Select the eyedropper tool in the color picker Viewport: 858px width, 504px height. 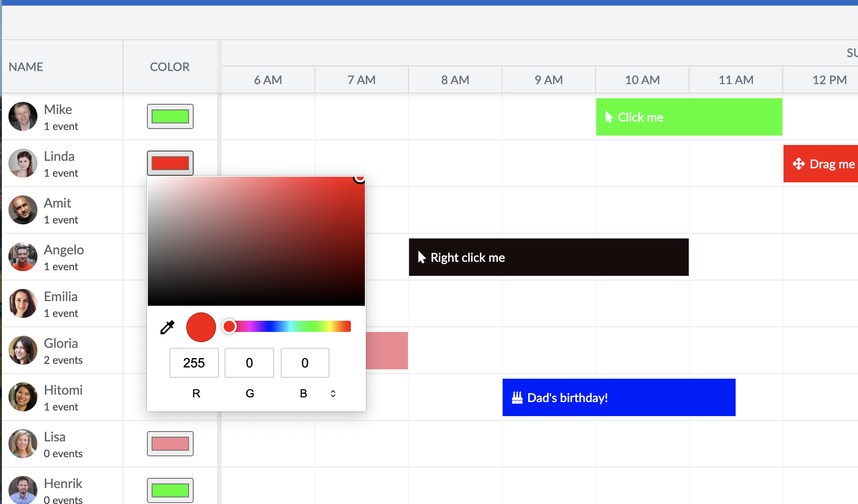(167, 327)
